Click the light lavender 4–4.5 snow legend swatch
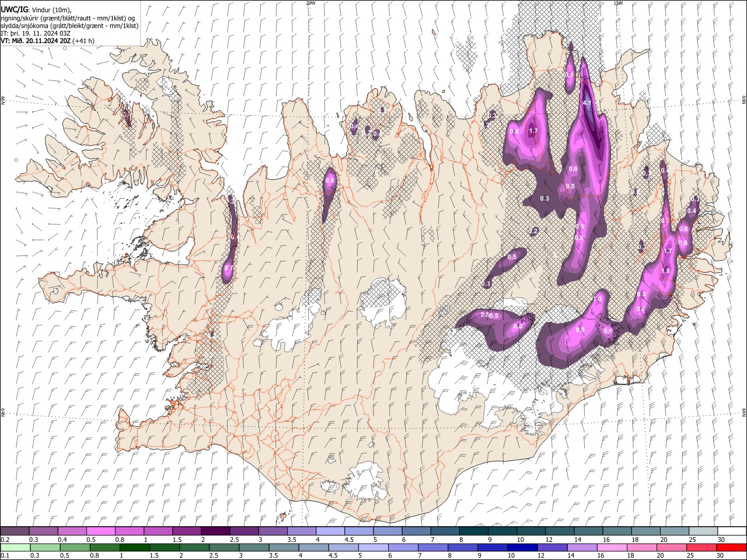The image size is (747, 560). point(330,531)
